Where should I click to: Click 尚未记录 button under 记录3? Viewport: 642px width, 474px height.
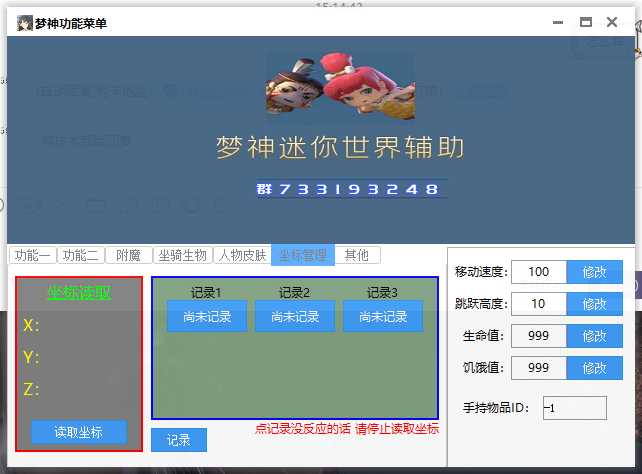(x=383, y=316)
